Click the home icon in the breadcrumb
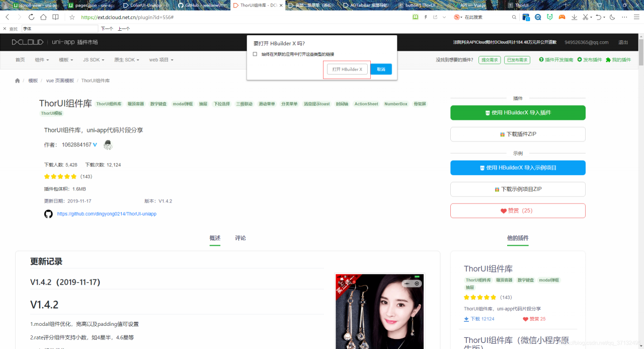 point(18,81)
